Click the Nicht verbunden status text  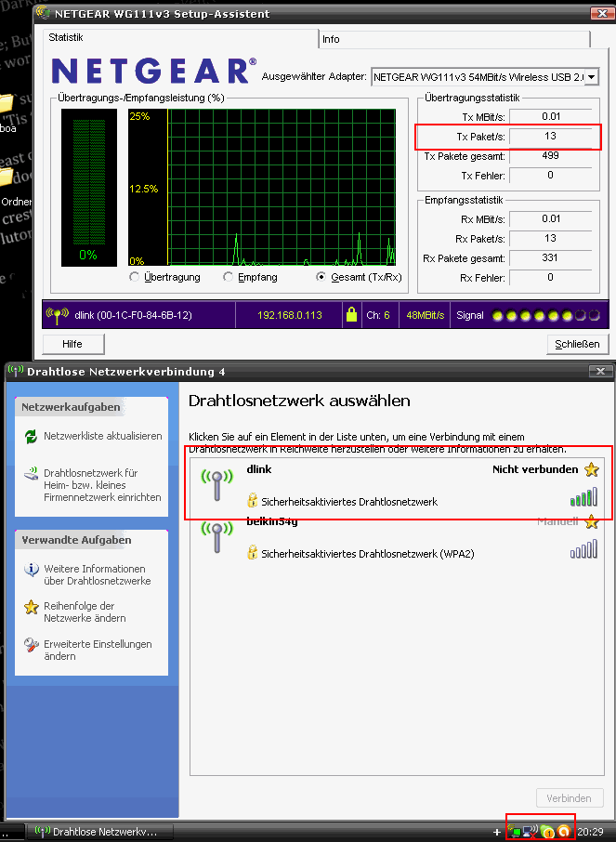pyautogui.click(x=535, y=469)
